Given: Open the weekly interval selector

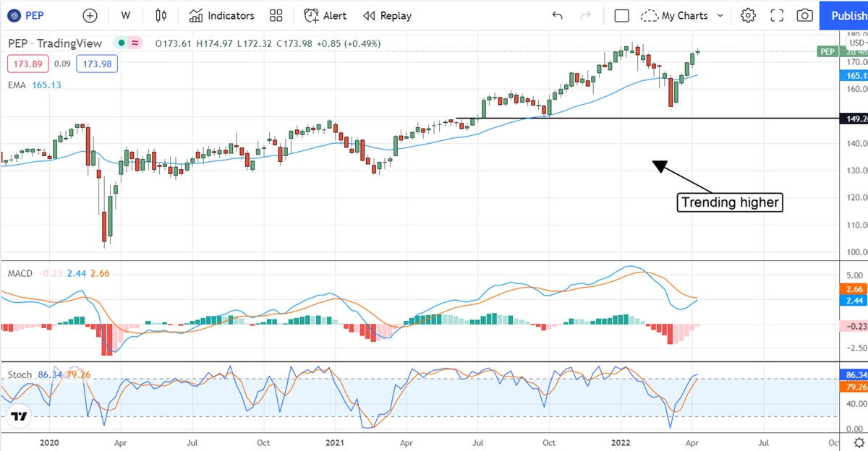Looking at the screenshot, I should click(126, 15).
